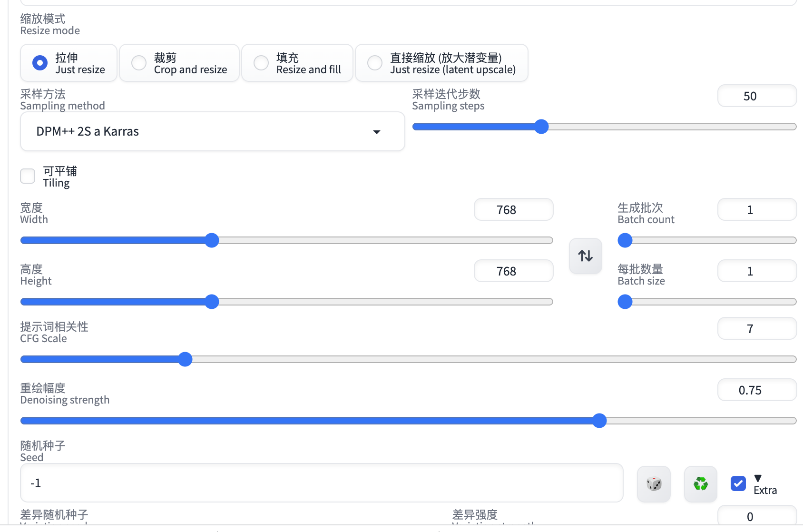The image size is (803, 532).
Task: Select Just resize (latent upscale) option
Action: (441, 63)
